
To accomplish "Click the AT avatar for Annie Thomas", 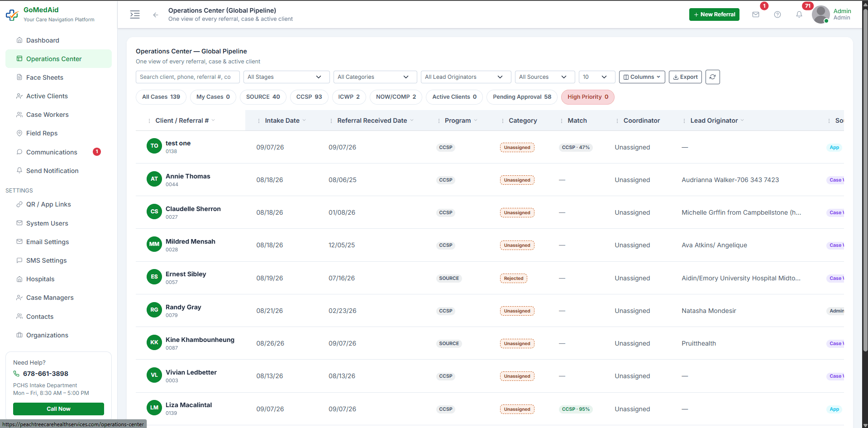I will coord(154,179).
